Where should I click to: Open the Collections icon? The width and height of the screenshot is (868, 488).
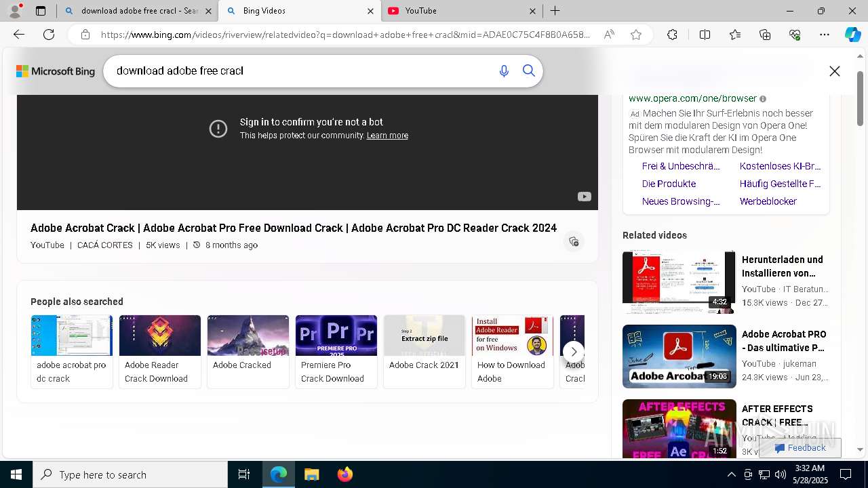765,35
